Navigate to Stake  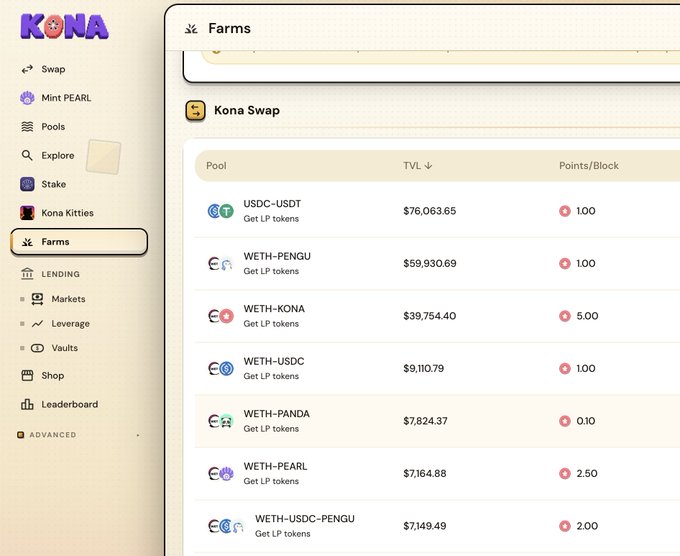(54, 184)
